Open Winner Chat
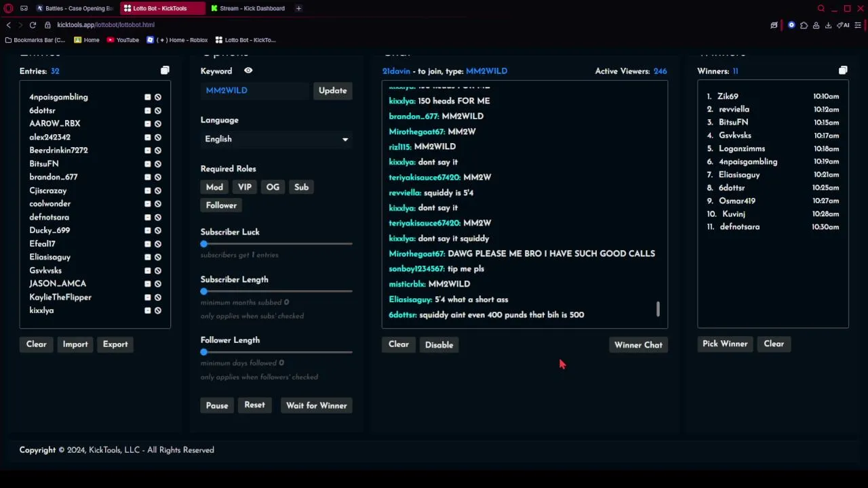 tap(638, 345)
